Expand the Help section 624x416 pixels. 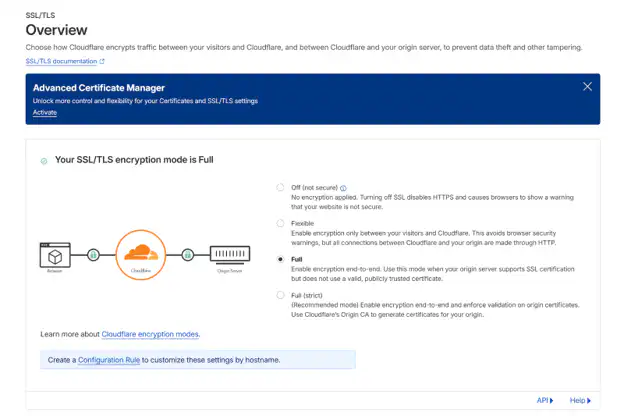580,400
